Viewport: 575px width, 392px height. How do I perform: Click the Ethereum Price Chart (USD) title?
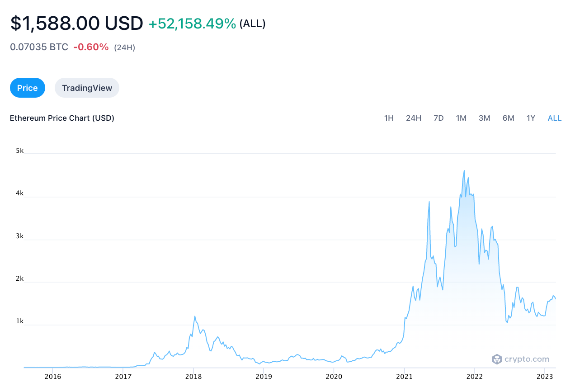pyautogui.click(x=62, y=118)
